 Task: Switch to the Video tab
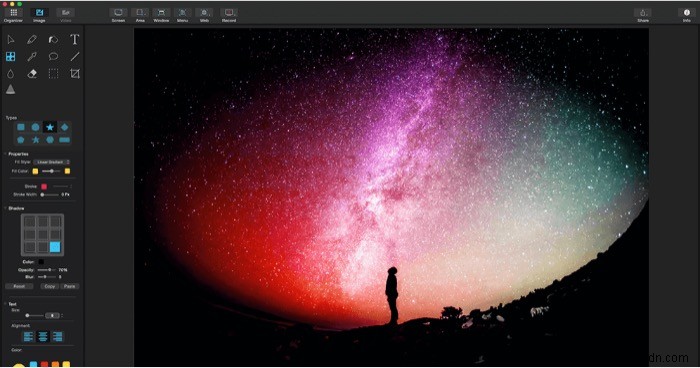click(65, 15)
